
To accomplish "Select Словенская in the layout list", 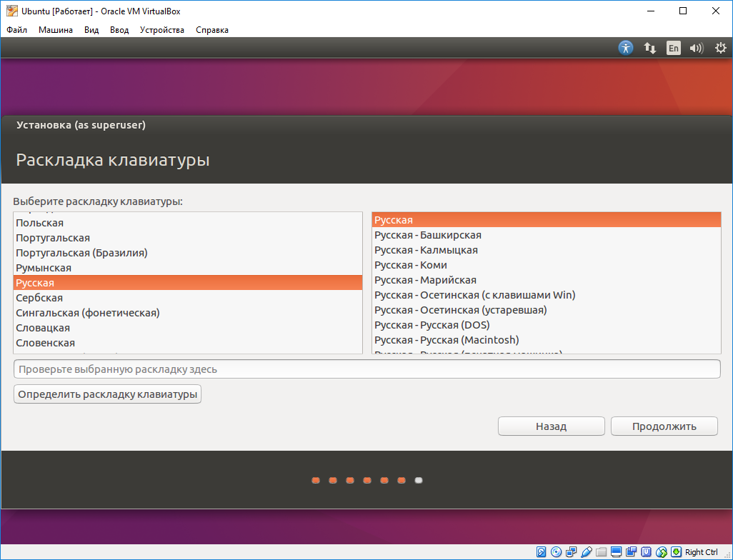I will 188,343.
